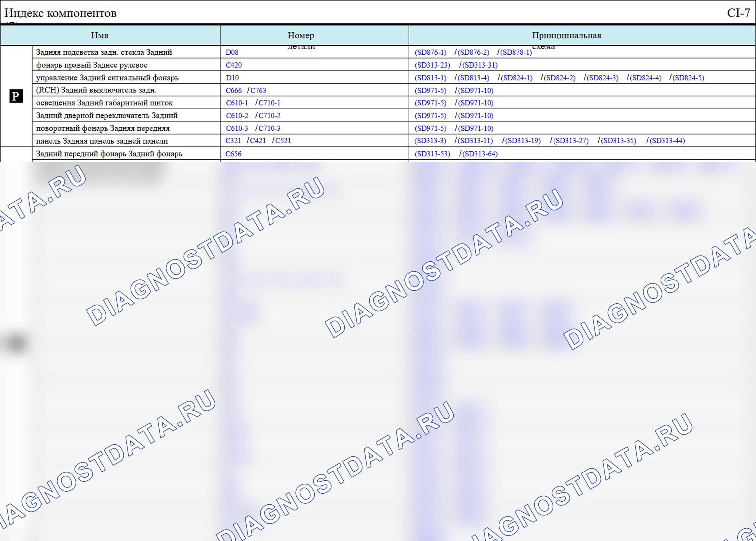The width and height of the screenshot is (756, 541).
Task: Select row name 'Задний передний фонарь Задний фонарь'
Action: pos(109,154)
